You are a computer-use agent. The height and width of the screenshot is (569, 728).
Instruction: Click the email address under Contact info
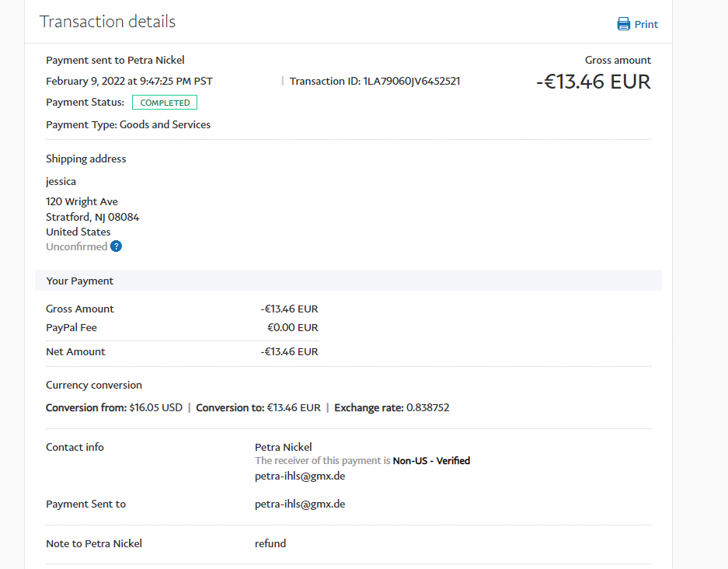pos(300,476)
